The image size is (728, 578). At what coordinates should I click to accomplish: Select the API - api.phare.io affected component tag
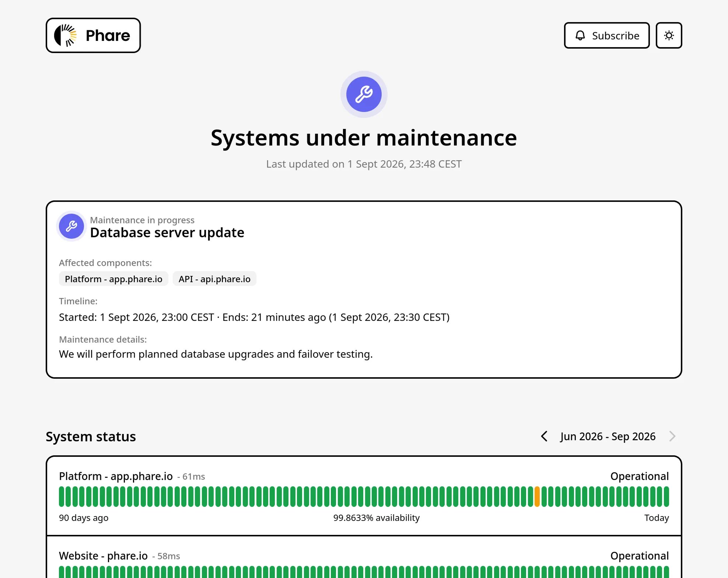214,279
